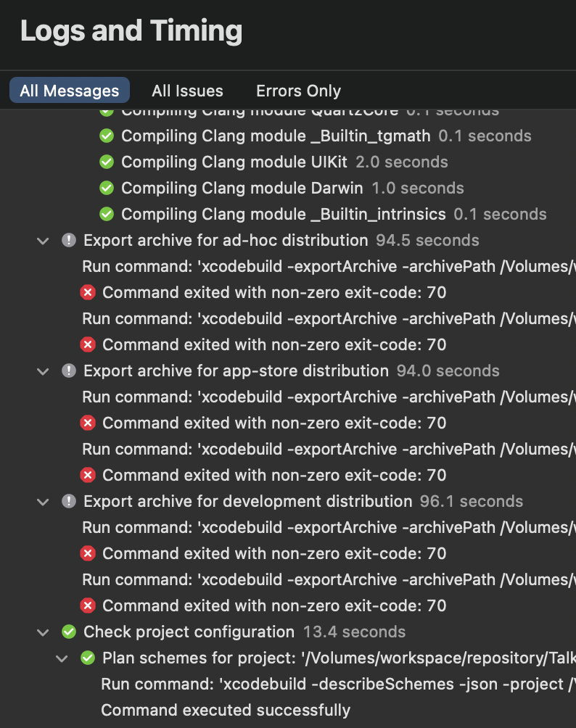Image resolution: width=576 pixels, height=728 pixels.
Task: Collapse Plan schemes for project row
Action: [62, 658]
